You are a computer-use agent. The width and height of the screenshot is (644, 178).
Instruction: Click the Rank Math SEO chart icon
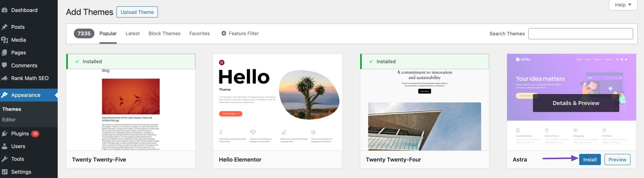point(4,78)
